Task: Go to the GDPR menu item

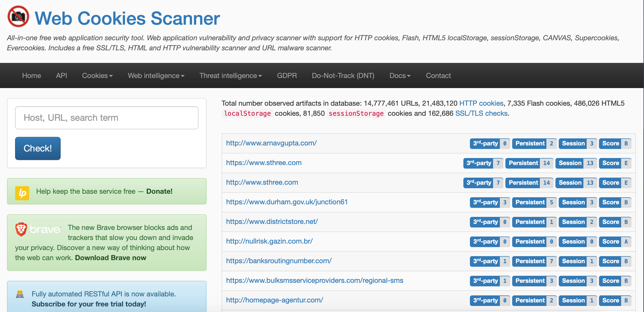Action: [287, 75]
